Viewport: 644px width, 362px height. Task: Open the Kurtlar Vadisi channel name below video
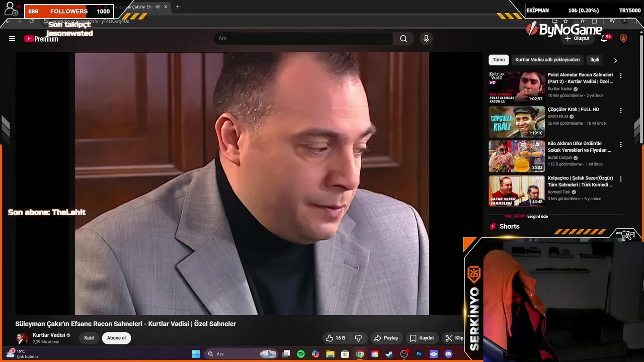49,335
